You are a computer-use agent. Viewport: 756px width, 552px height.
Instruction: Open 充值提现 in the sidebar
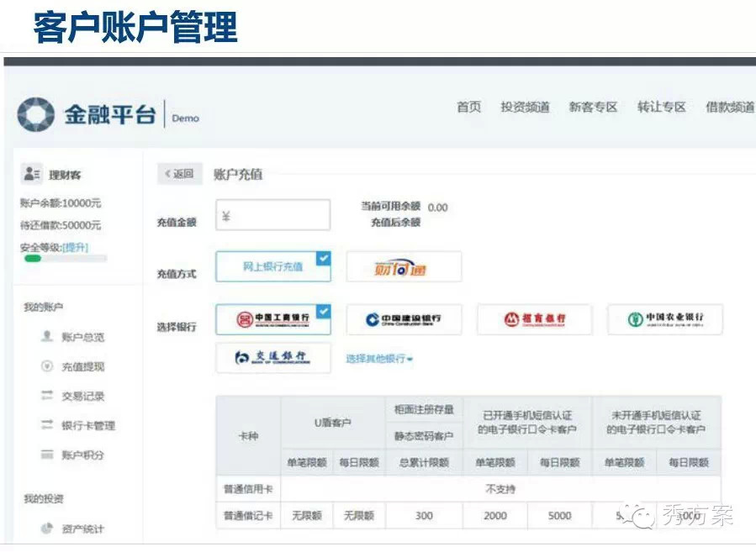(x=82, y=366)
